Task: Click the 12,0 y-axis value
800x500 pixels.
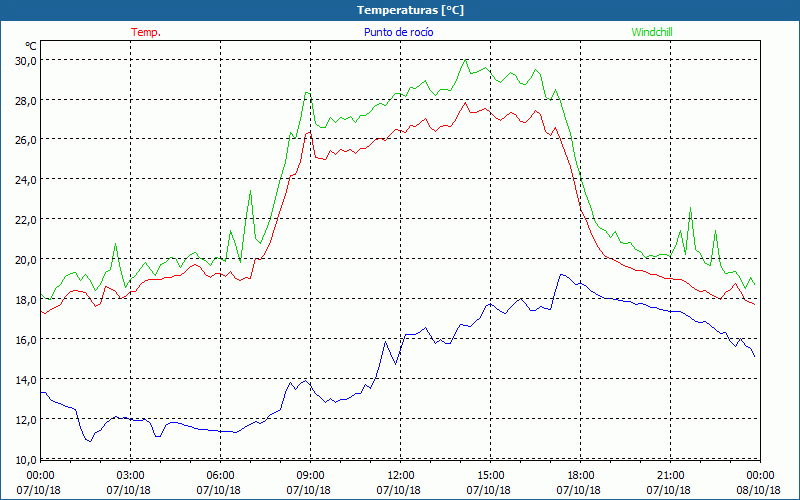Action: click(x=26, y=419)
